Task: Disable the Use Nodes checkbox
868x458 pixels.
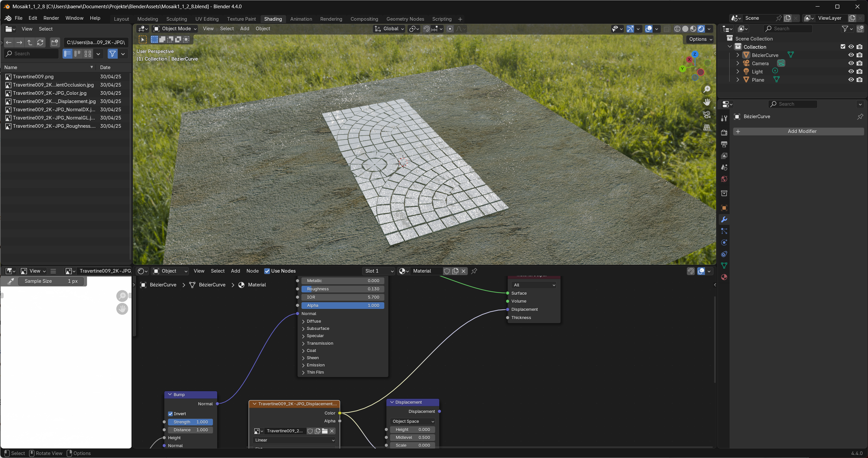Action: pyautogui.click(x=267, y=271)
